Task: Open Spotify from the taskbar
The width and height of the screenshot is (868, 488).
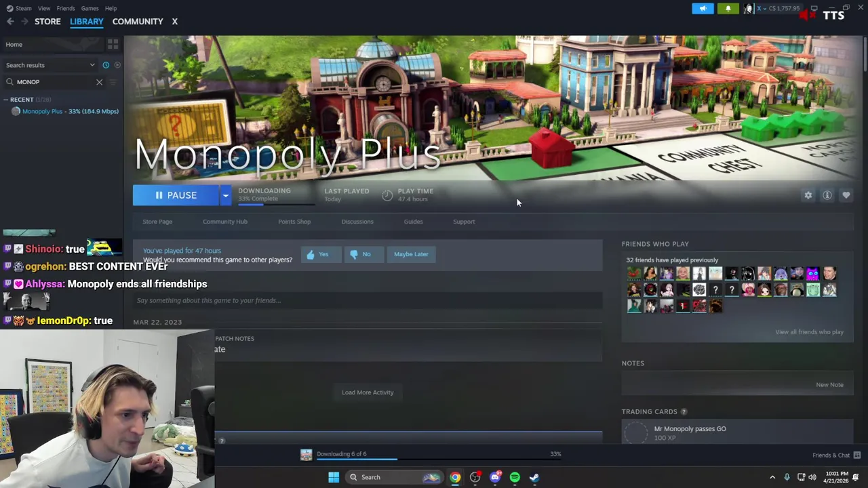Action: click(515, 477)
